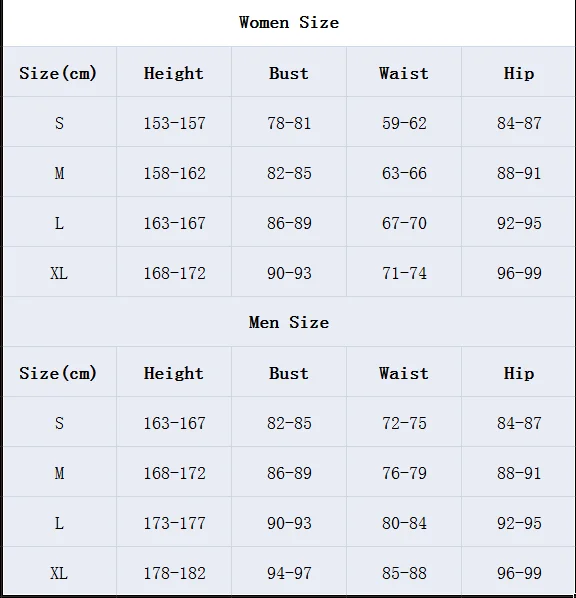Select Men's bust cell 94-97
The width and height of the screenshot is (576, 598).
point(289,573)
